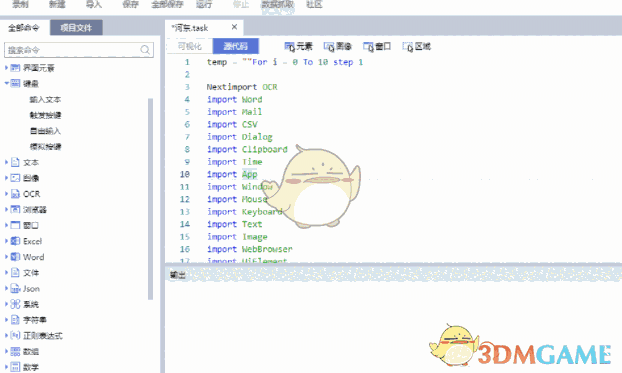
Task: Click the code line "import Image"
Action: point(237,236)
